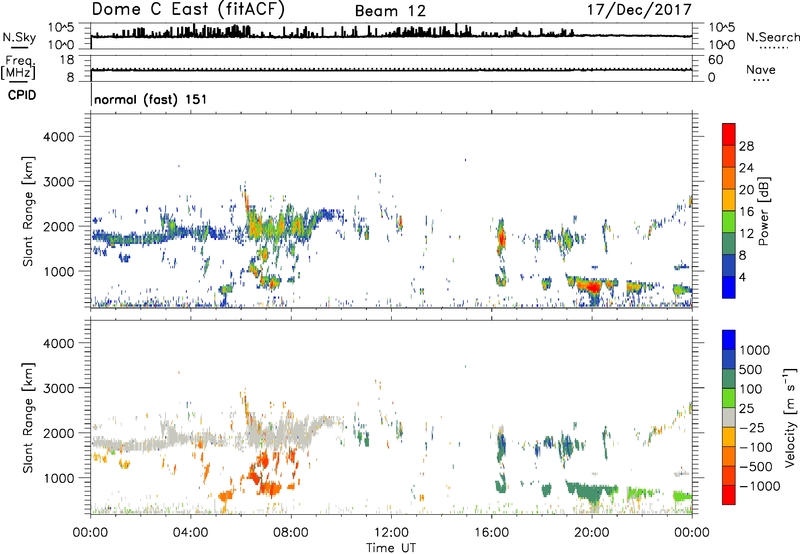Click the 'Freq. [MHz]' label
Screen dimensions: 800x554
coord(19,68)
